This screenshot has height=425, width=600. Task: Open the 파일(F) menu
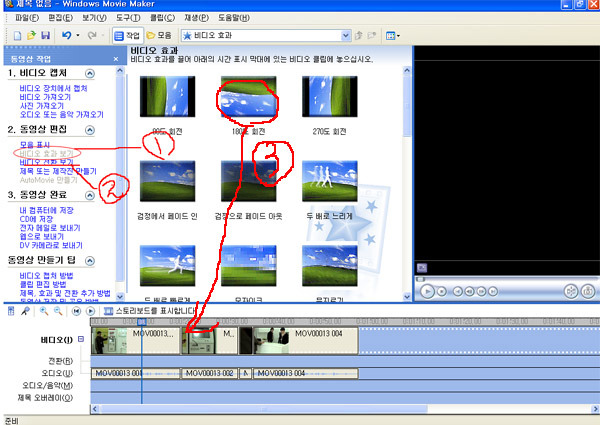tap(27, 18)
